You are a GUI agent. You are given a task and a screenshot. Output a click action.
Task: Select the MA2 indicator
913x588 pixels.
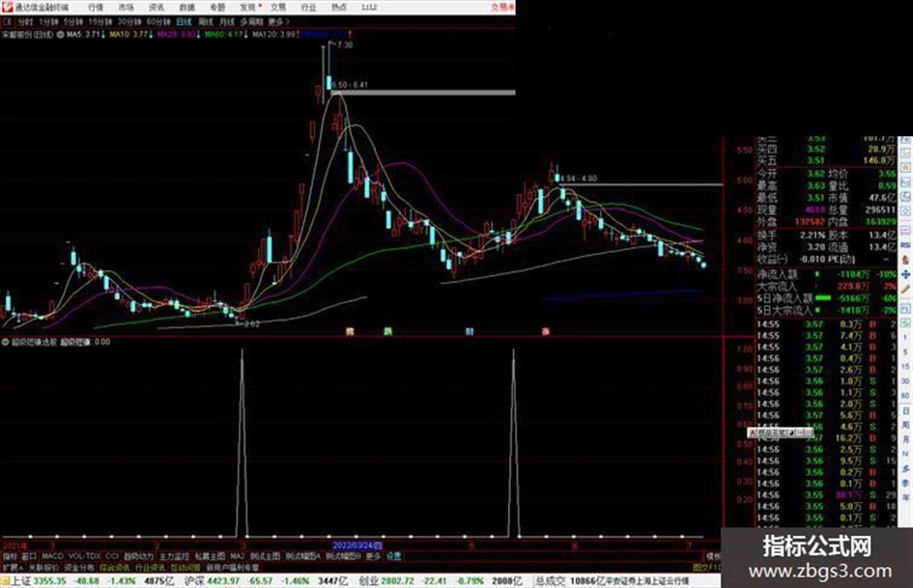coord(237,556)
